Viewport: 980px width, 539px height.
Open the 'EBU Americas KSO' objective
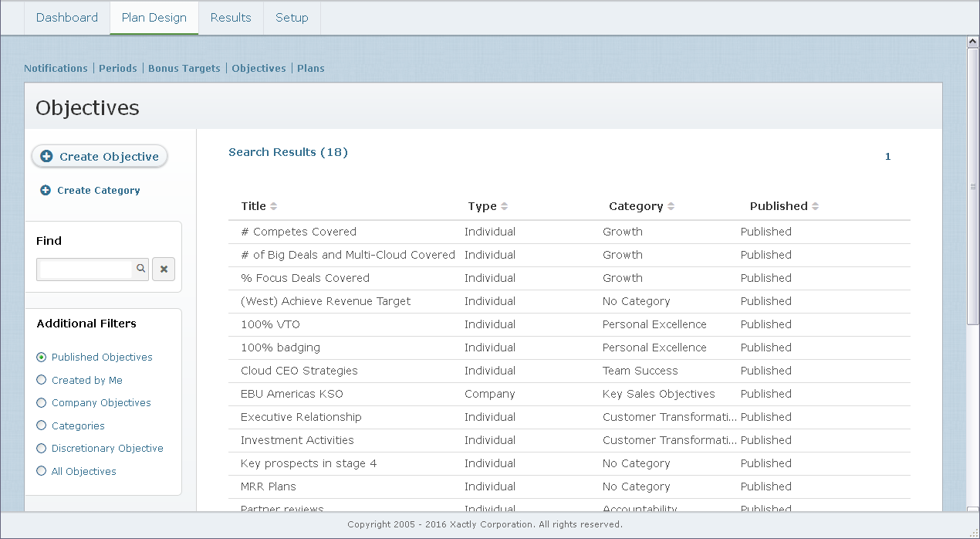tap(292, 394)
